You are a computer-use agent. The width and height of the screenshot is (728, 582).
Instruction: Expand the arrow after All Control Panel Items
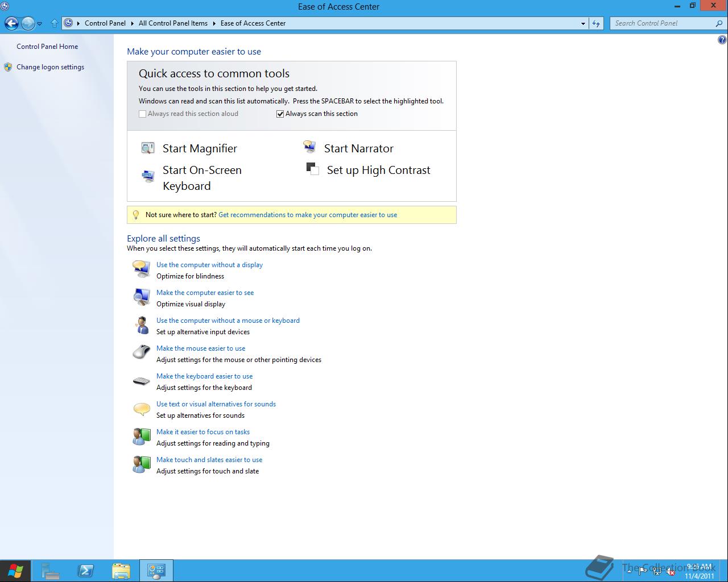click(x=214, y=23)
